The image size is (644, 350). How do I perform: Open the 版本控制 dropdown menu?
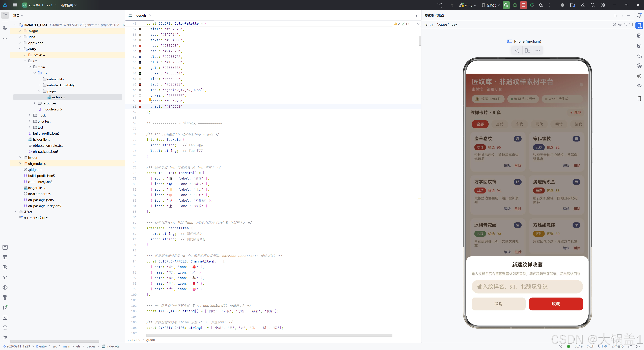point(68,5)
